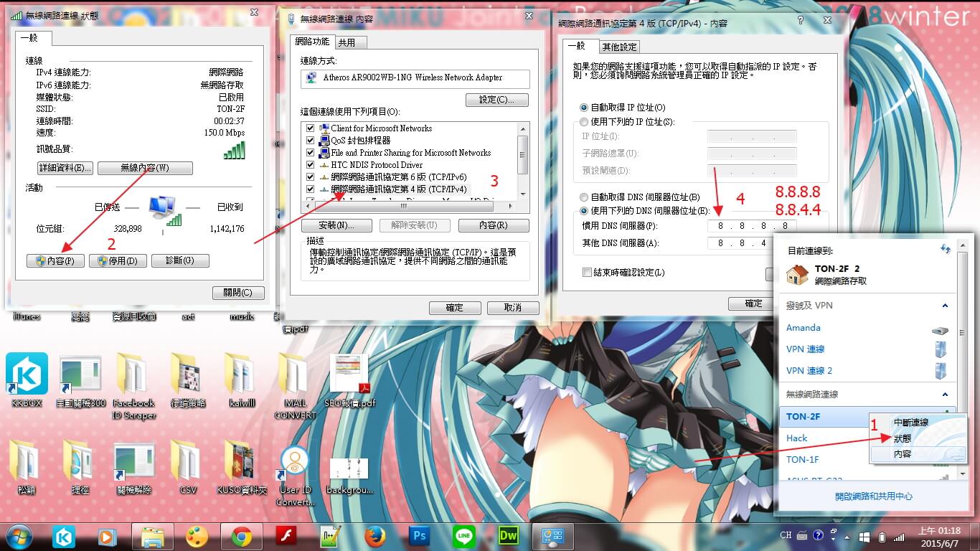
Task: Collapse the 撥號及 VPN section
Action: (x=945, y=306)
